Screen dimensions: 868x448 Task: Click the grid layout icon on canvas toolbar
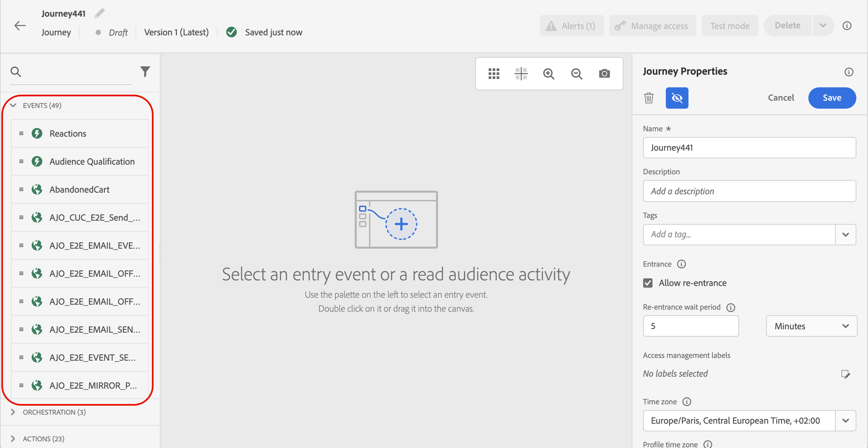494,73
